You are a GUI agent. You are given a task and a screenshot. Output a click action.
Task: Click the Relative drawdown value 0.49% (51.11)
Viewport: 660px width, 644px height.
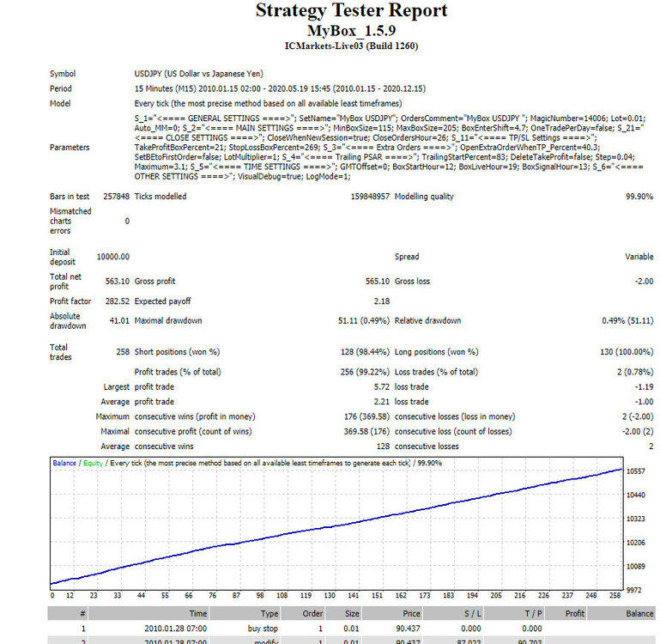[627, 320]
